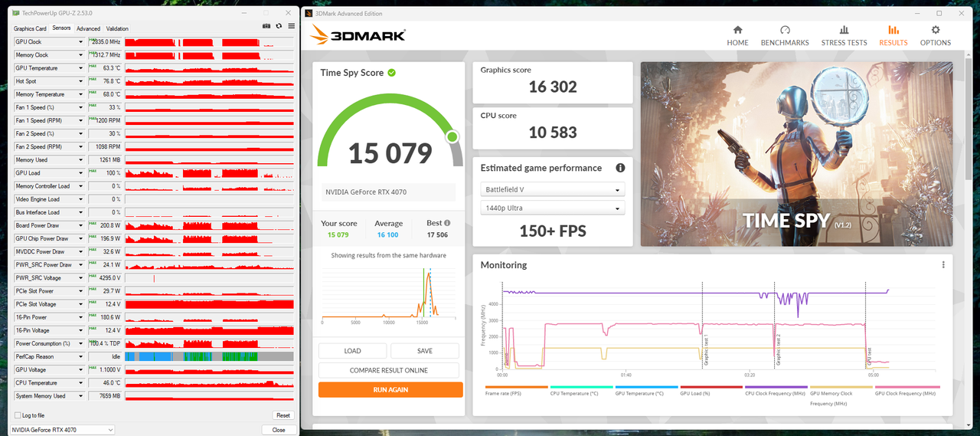Click the Time Spy artwork thumbnail
This screenshot has width=980, height=436.
point(796,154)
